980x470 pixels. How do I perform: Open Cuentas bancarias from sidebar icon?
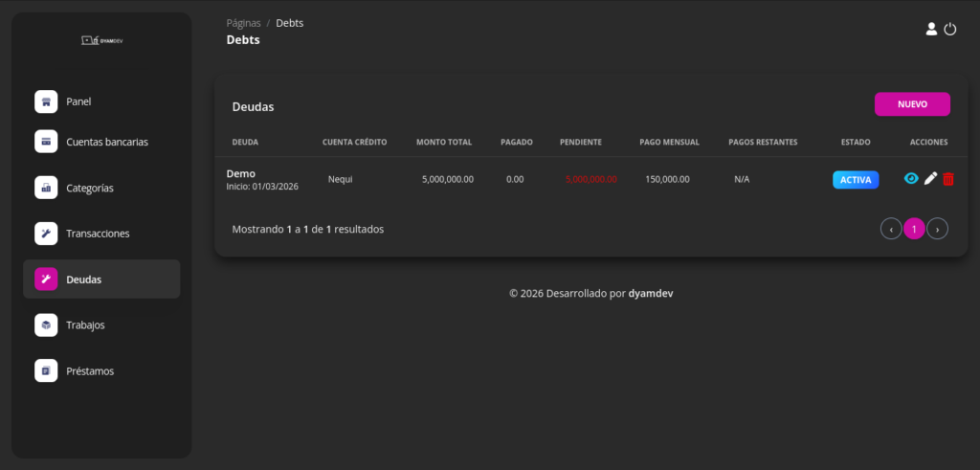[x=46, y=142]
